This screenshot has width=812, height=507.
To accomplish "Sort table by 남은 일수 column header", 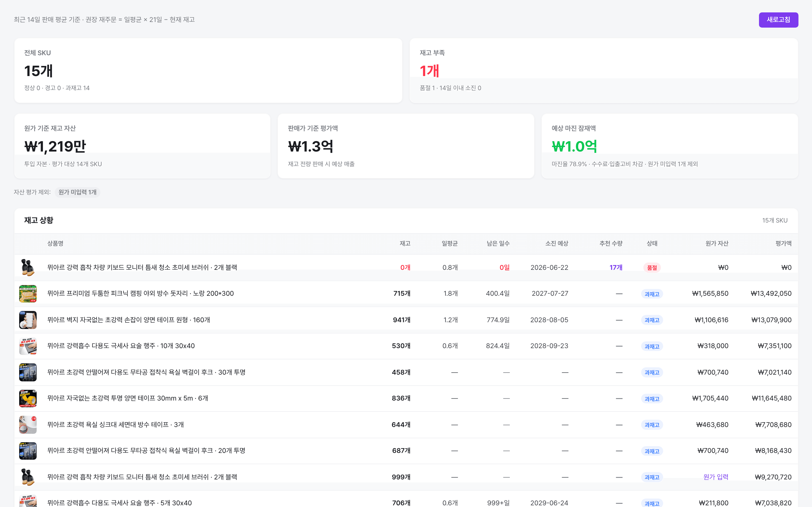I will [x=498, y=243].
